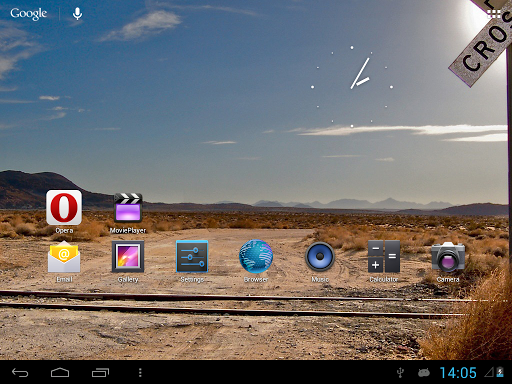Viewport: 512px width, 384px height.
Task: Open the all apps grid drawer
Action: 494,14
